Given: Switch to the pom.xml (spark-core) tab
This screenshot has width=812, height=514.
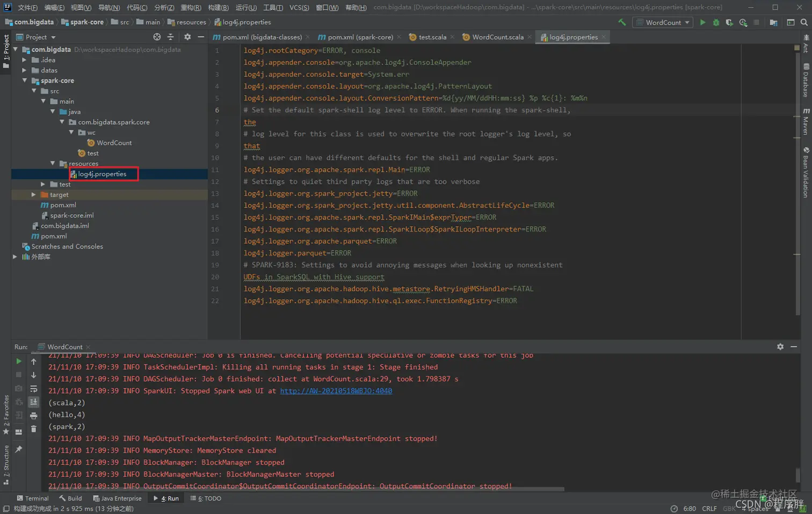Looking at the screenshot, I should coord(360,37).
